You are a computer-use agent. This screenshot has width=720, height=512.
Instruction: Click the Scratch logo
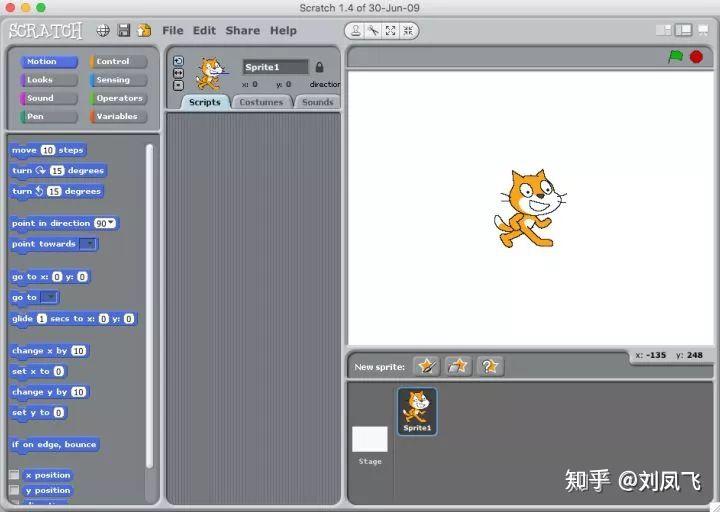pyautogui.click(x=45, y=31)
